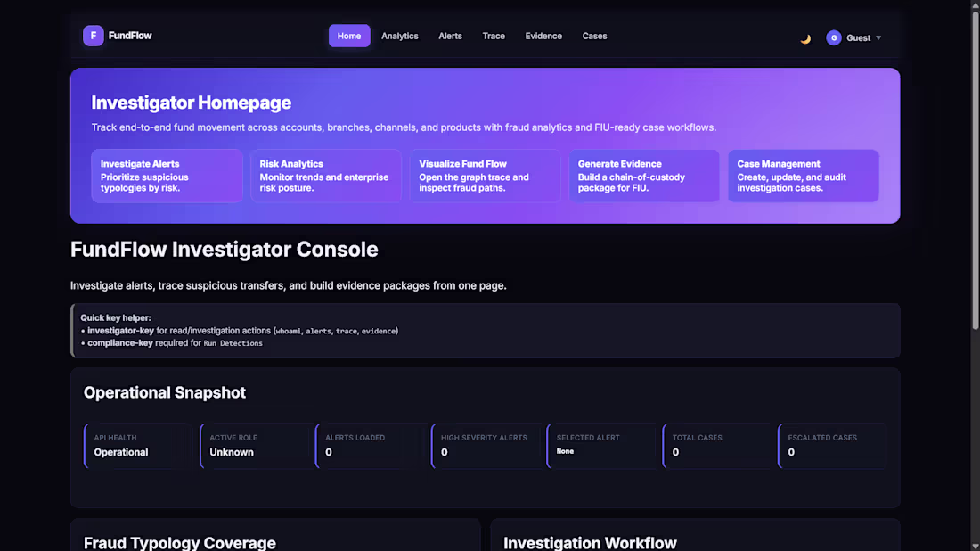Click the Alerts Loaded count tile
The height and width of the screenshot is (551, 980).
370,445
